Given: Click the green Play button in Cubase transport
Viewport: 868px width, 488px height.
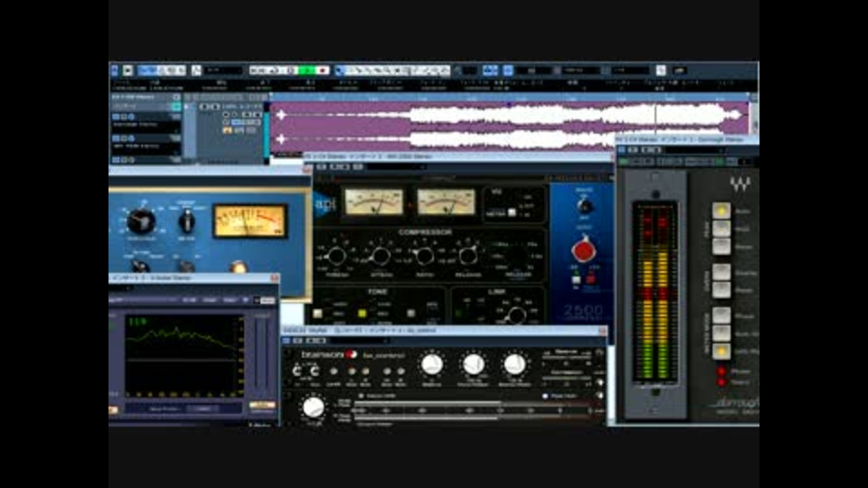Looking at the screenshot, I should click(307, 70).
